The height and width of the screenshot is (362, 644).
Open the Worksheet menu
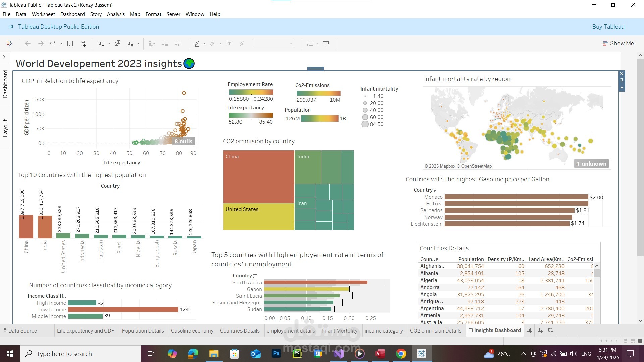tap(43, 14)
